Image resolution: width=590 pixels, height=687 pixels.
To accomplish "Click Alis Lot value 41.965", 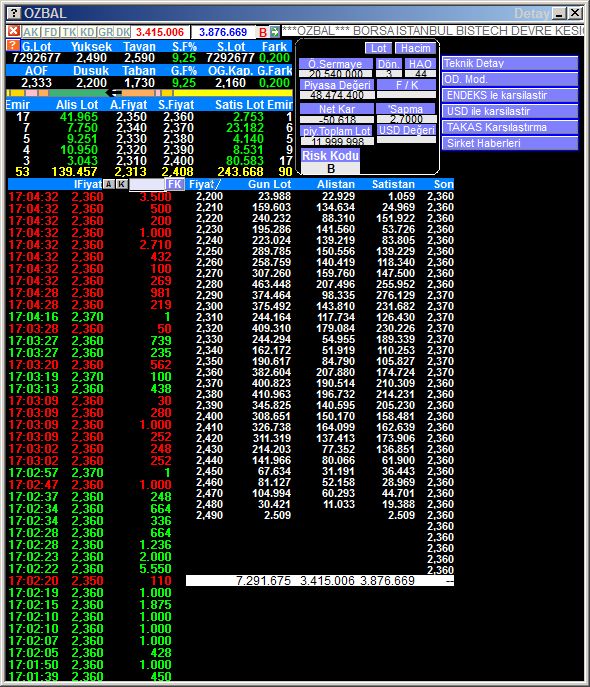I will pyautogui.click(x=79, y=117).
